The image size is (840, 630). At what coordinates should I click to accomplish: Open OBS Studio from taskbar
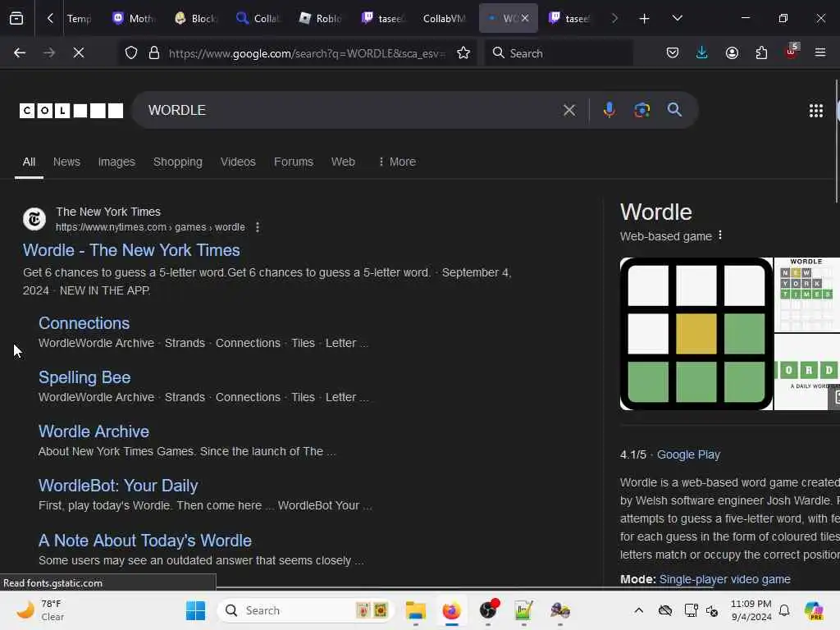(x=488, y=609)
